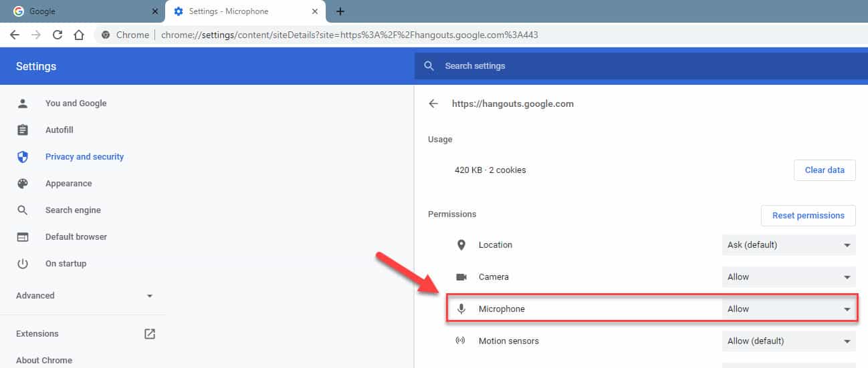The height and width of the screenshot is (368, 868).
Task: Open Privacy and security section
Action: pos(84,157)
